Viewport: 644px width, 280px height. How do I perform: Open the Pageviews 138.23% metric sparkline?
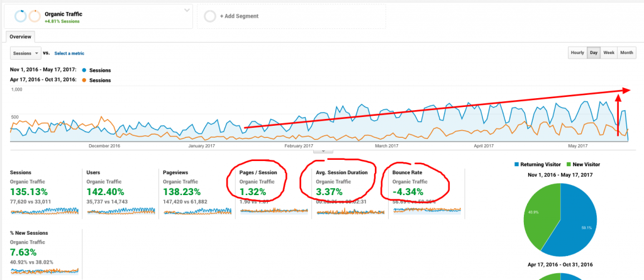[x=197, y=211]
